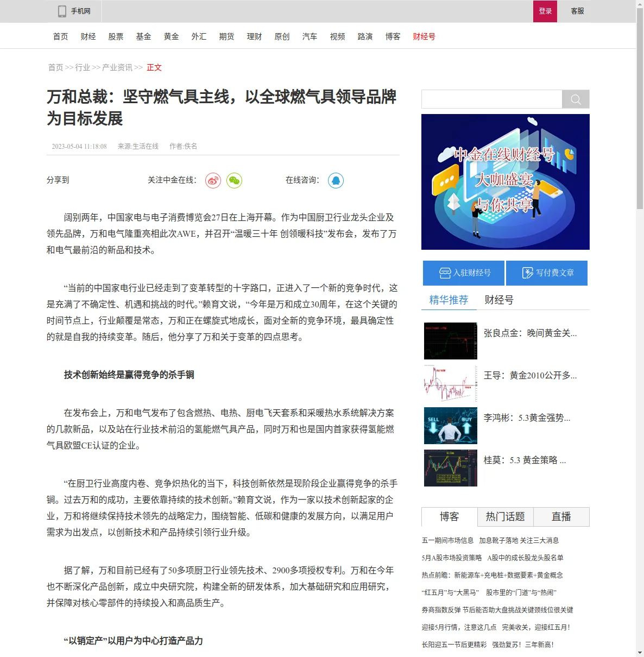644x657 pixels.
Task: Open blog link 股市里的“门道”与“热闹”
Action: (521, 592)
